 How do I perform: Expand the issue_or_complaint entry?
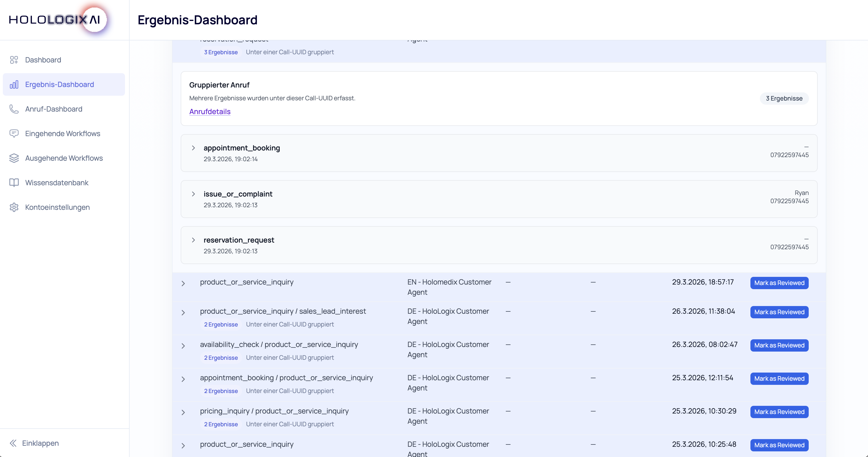click(193, 194)
